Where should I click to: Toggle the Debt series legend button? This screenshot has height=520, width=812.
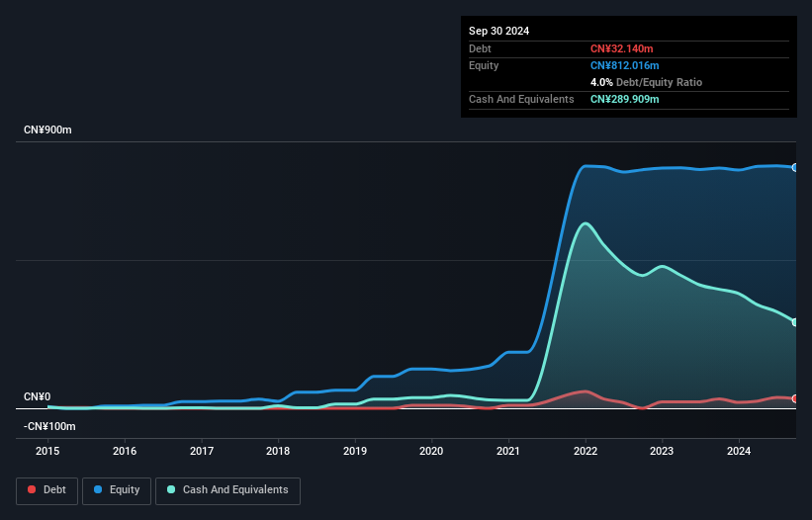[x=47, y=490]
